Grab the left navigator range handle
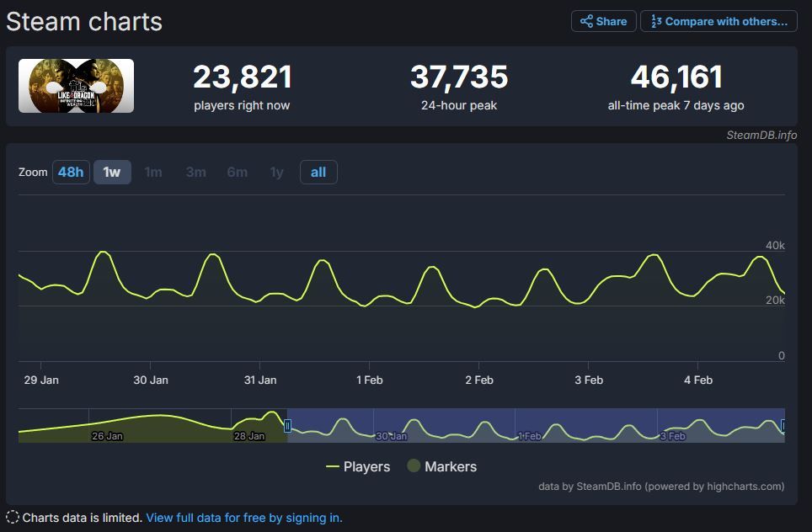This screenshot has width=812, height=532. (x=287, y=426)
